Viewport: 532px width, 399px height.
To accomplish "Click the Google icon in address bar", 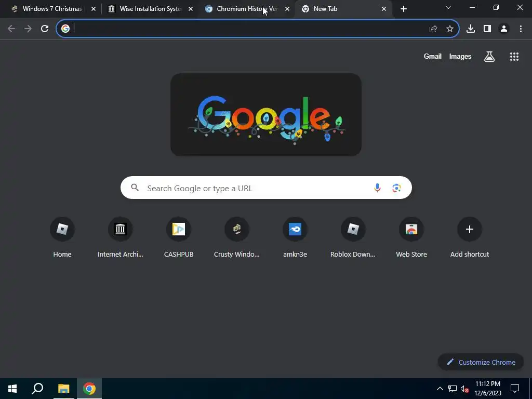I will click(65, 29).
